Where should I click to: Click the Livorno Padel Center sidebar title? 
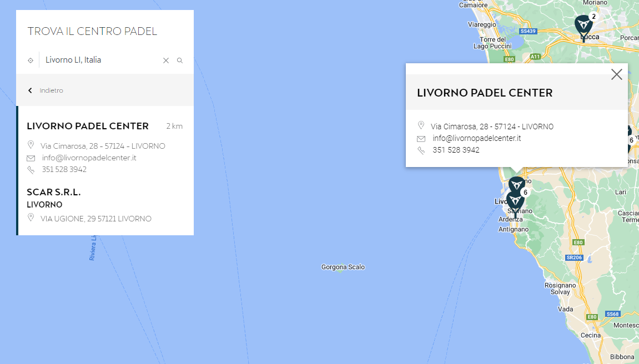88,126
